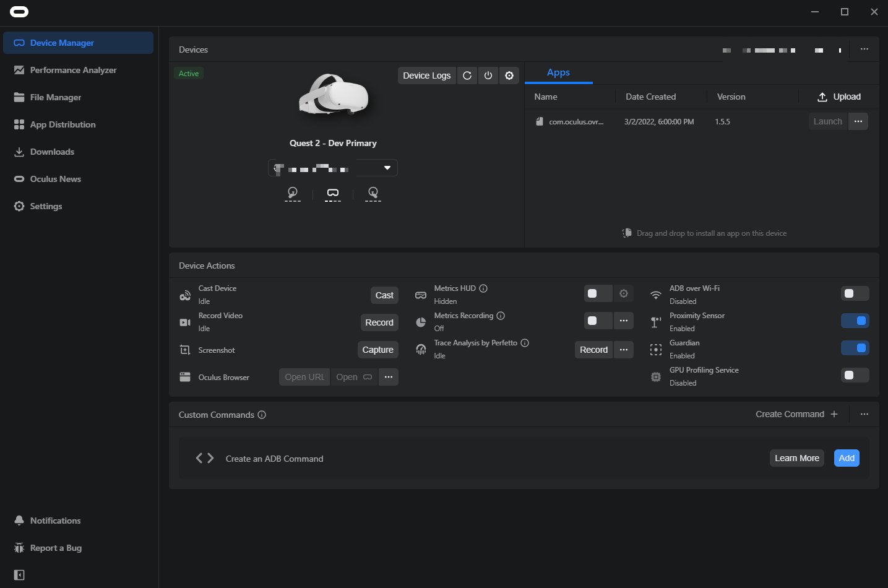Open Custom Commands more options menu
The image size is (888, 588).
point(864,414)
